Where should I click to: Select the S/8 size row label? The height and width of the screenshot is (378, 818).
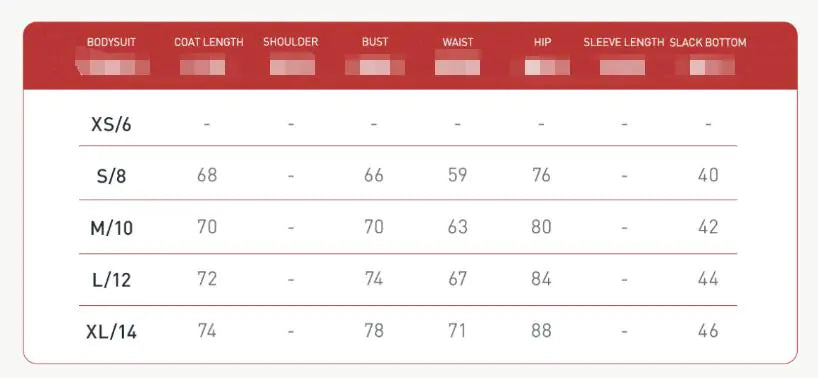tap(111, 176)
